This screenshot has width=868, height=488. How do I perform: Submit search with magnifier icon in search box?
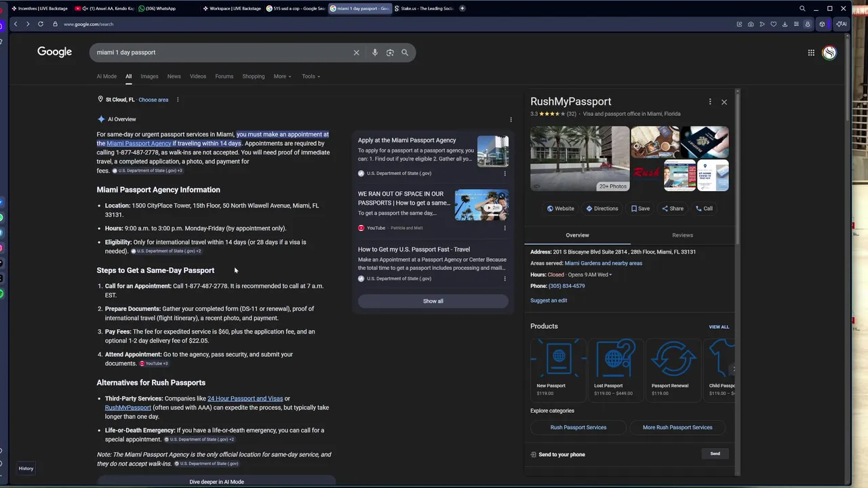pos(405,52)
